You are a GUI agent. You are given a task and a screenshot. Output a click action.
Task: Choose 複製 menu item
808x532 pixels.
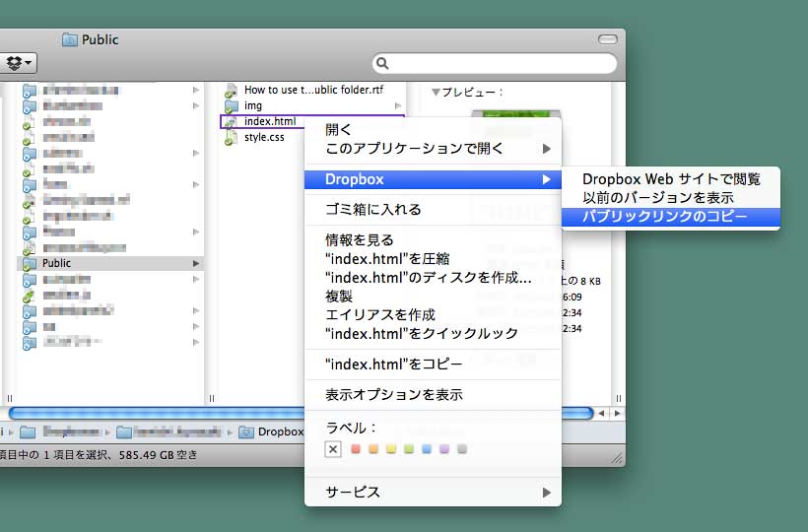(x=433, y=297)
